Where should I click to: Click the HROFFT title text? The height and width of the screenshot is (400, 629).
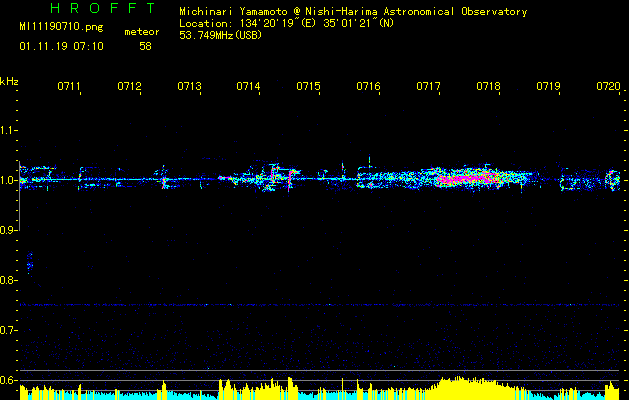102,9
